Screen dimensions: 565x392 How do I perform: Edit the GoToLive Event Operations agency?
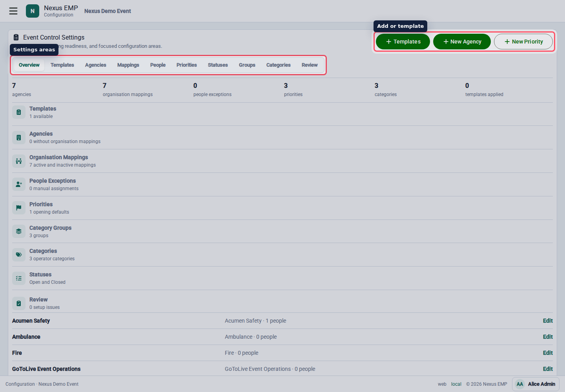click(x=548, y=369)
